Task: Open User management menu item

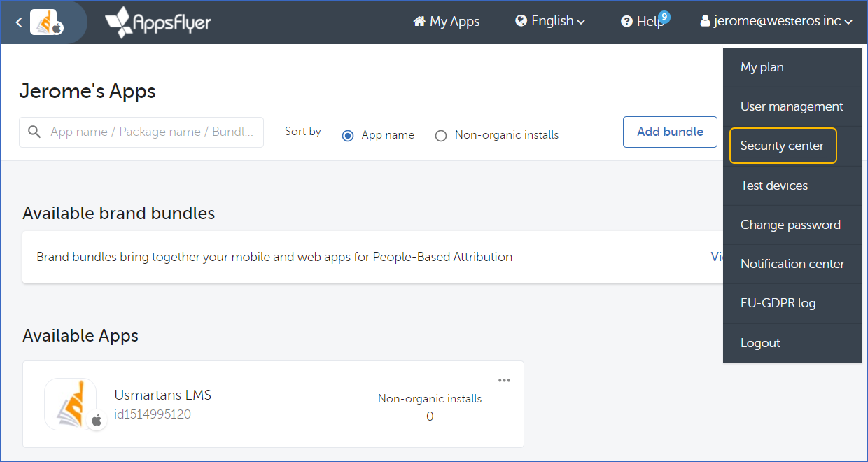Action: pos(792,106)
